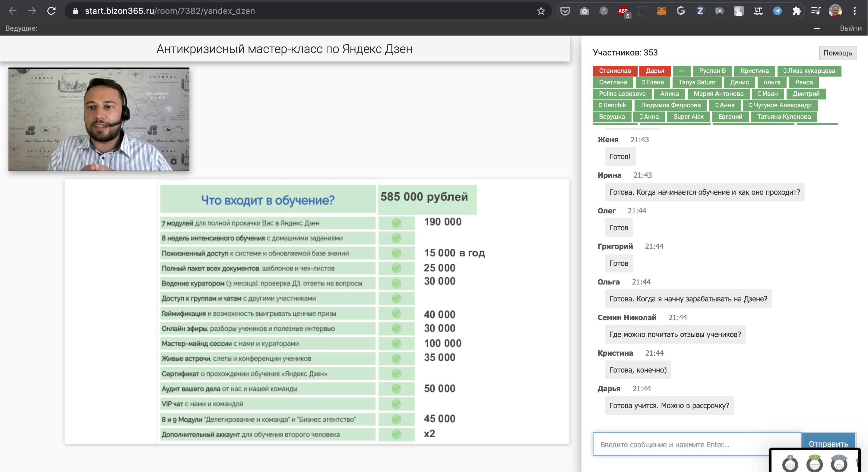Open the Telegram extension icon
The height and width of the screenshot is (472, 868).
(x=777, y=11)
